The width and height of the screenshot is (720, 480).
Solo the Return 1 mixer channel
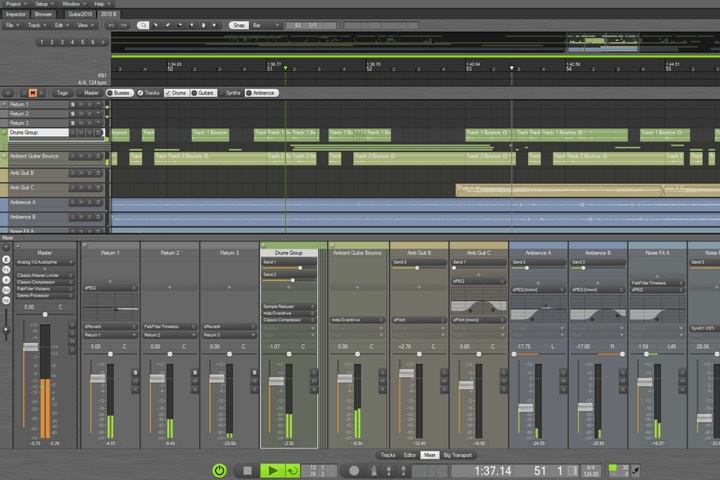tap(135, 372)
